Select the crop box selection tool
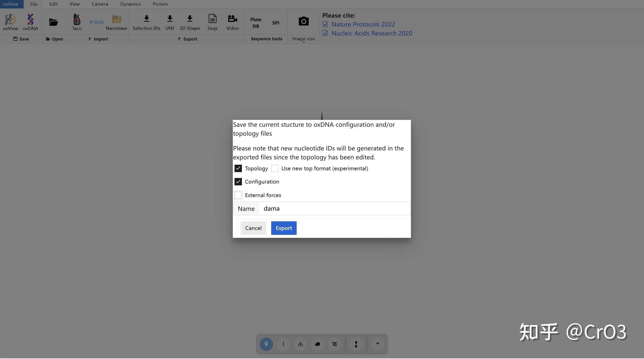 [x=335, y=344]
